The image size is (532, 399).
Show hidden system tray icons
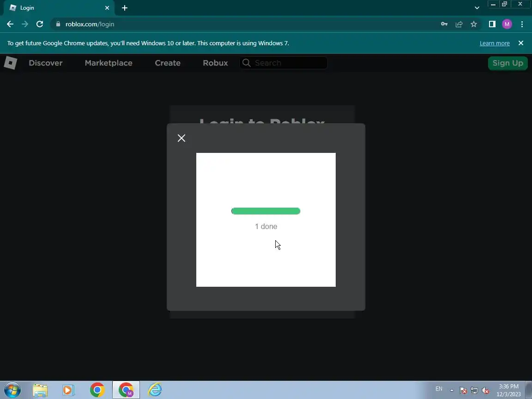(x=452, y=390)
